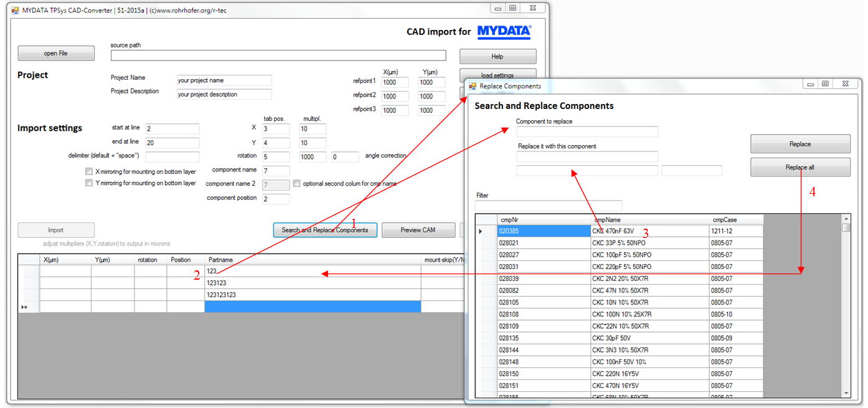Click the X tab pos. field

pyautogui.click(x=276, y=129)
